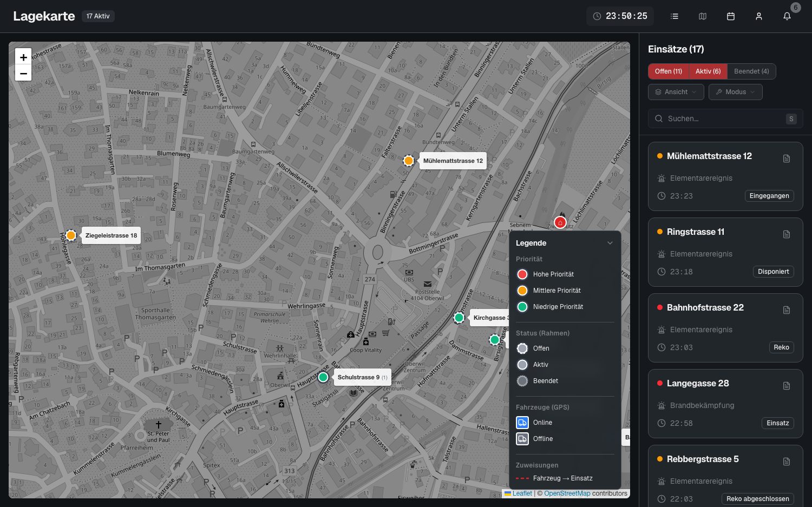
Task: Open the OpenStreetMap link
Action: (567, 493)
